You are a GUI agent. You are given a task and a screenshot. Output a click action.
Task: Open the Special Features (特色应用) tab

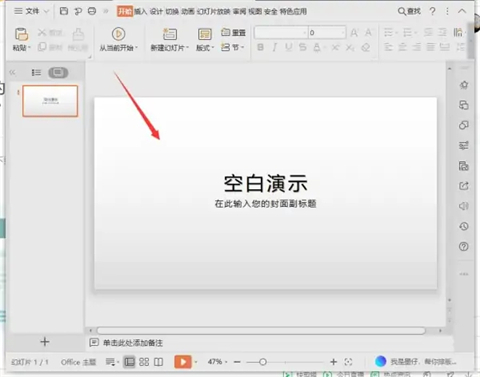coord(293,12)
